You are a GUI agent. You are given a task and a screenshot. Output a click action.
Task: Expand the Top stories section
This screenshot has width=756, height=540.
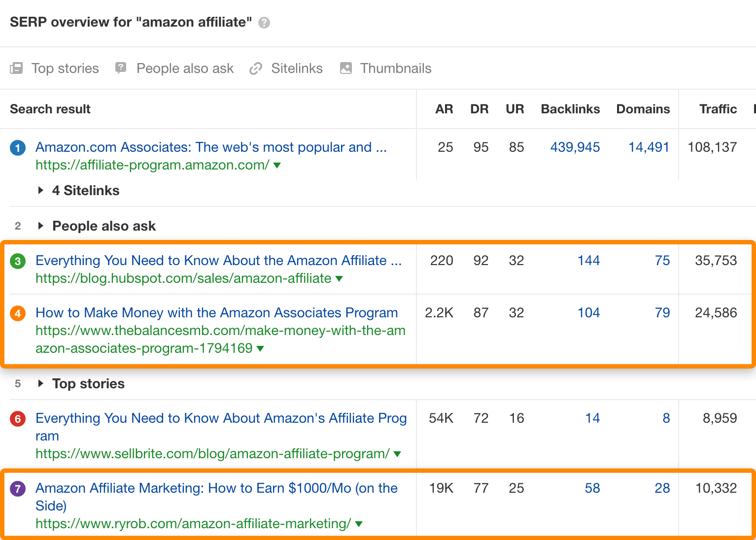tap(41, 384)
